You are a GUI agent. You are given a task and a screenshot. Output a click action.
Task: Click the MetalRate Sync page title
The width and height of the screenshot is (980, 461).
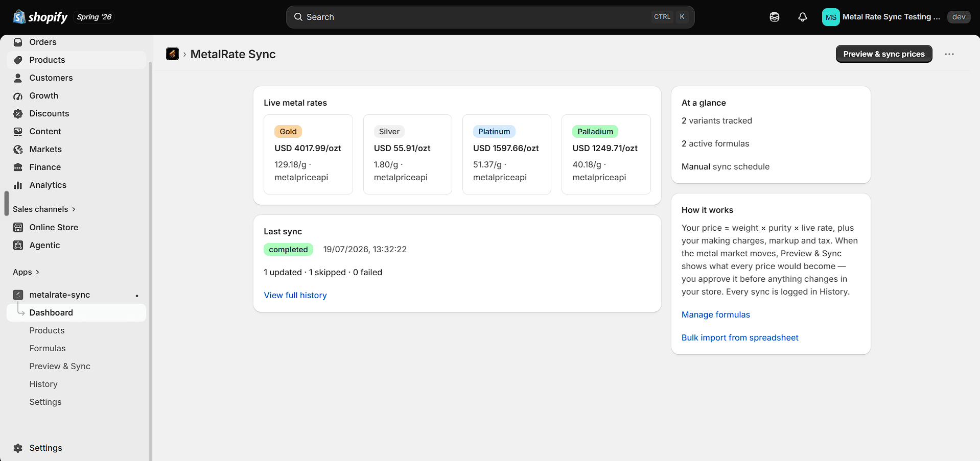(x=233, y=54)
